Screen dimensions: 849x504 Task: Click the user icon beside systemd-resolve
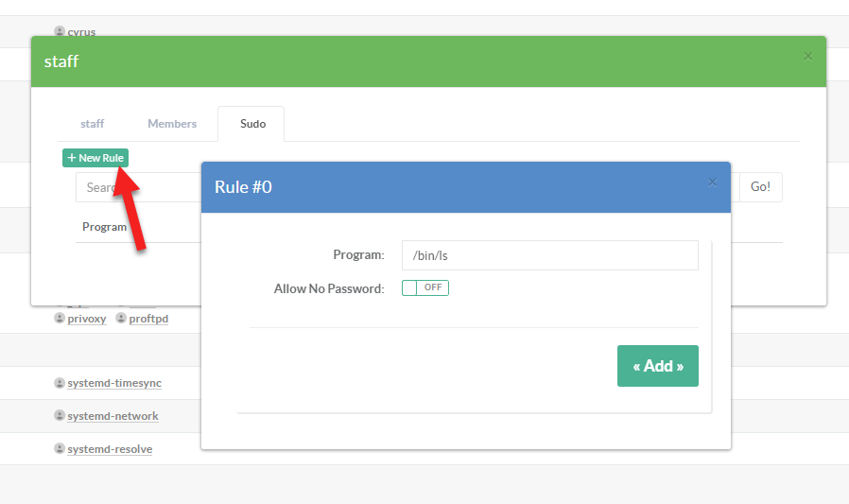(x=60, y=448)
